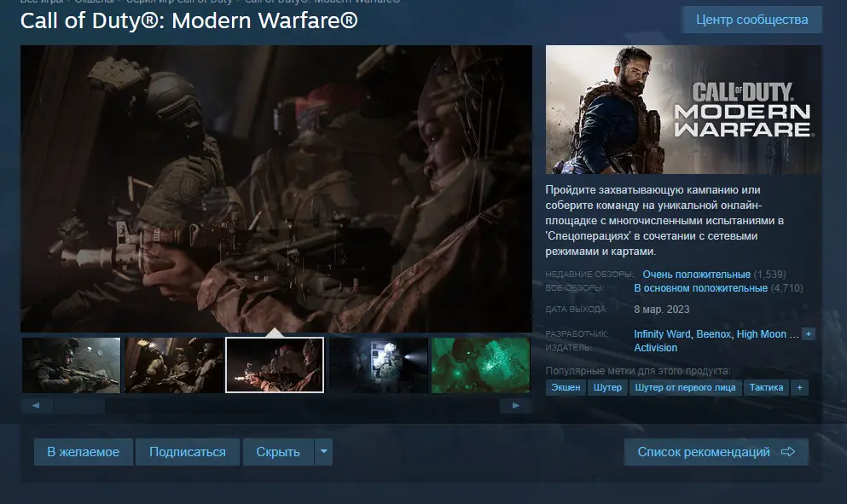Screen dimensions: 847x504
Task: Click the Подписаться follow button
Action: pos(188,452)
